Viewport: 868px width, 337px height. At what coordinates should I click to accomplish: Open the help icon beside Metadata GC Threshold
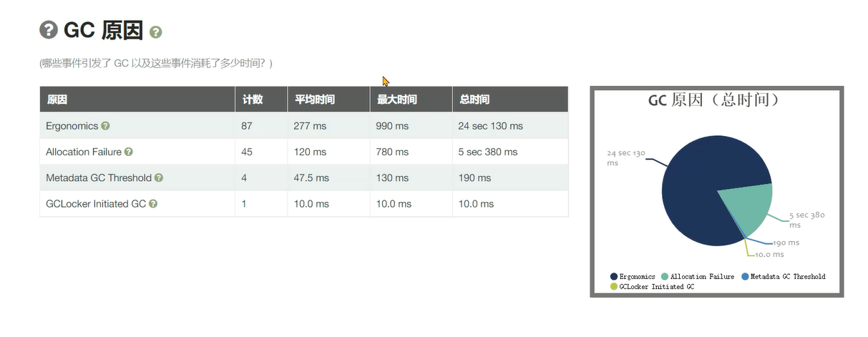point(159,177)
